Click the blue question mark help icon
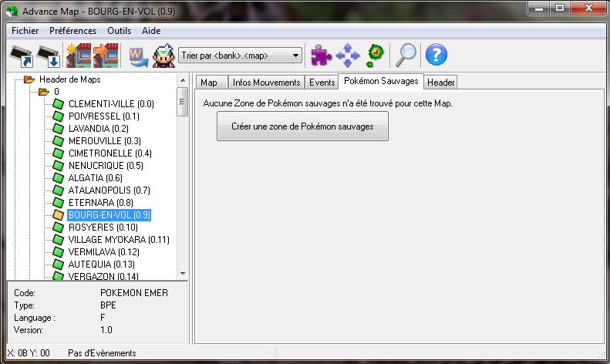Viewport: 610px width, 364px height. click(436, 55)
